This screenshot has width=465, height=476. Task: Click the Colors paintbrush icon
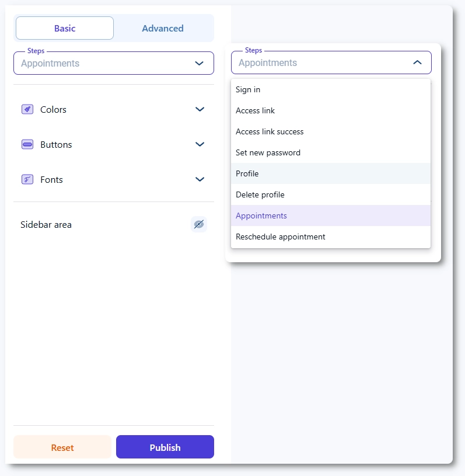pyautogui.click(x=27, y=109)
